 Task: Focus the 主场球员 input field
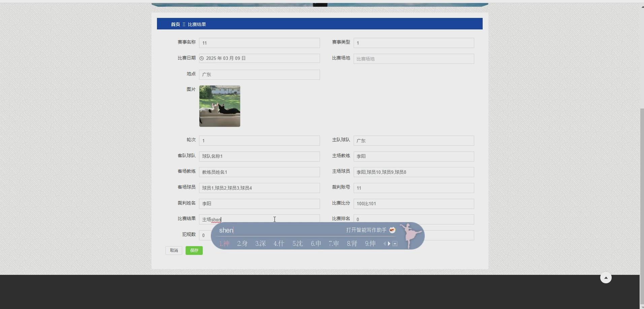click(x=414, y=172)
